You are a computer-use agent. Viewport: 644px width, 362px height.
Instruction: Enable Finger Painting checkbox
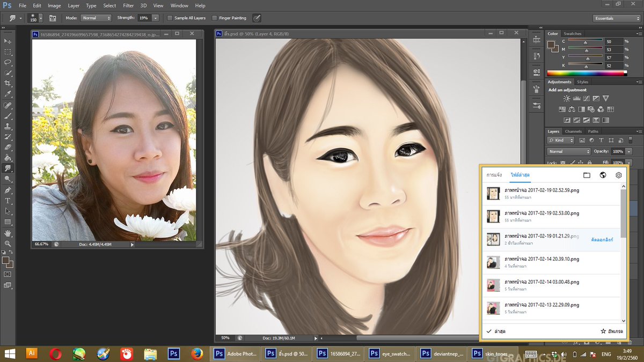tap(215, 18)
